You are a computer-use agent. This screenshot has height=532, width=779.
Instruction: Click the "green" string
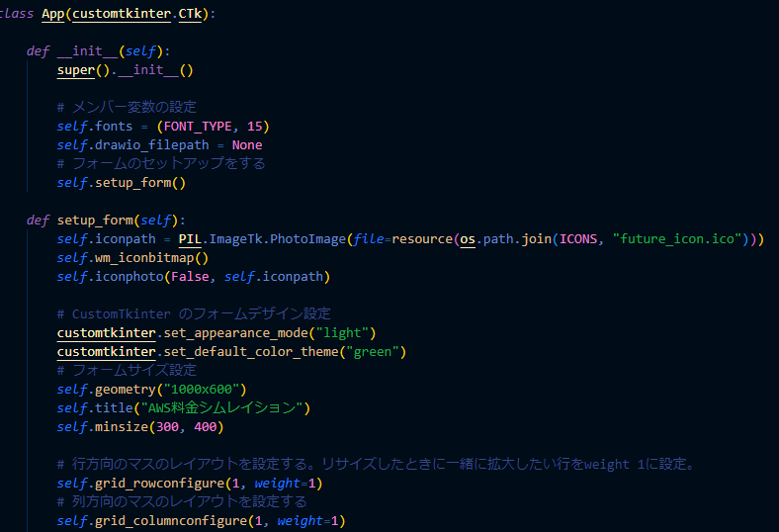click(x=373, y=352)
